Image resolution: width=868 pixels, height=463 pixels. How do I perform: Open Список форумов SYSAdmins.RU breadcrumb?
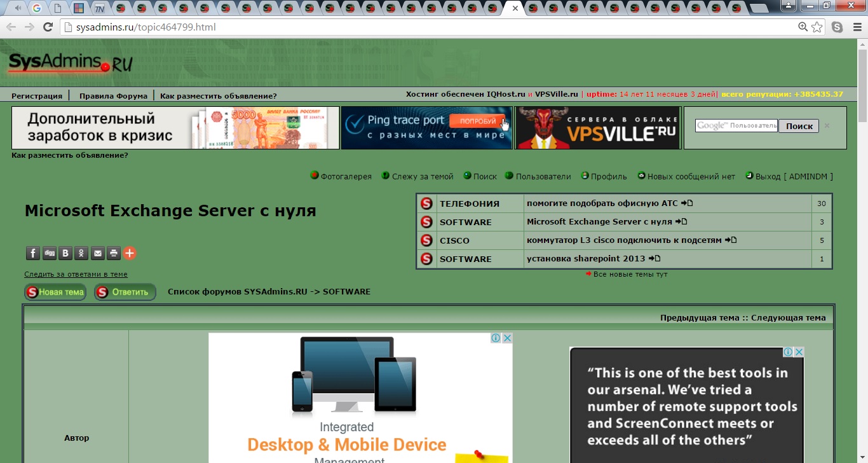237,291
